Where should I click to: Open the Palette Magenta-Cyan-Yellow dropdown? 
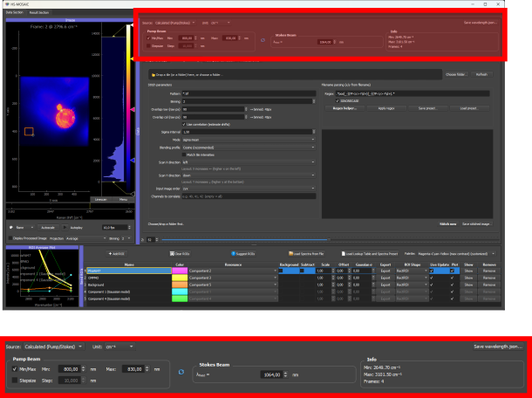tap(456, 254)
